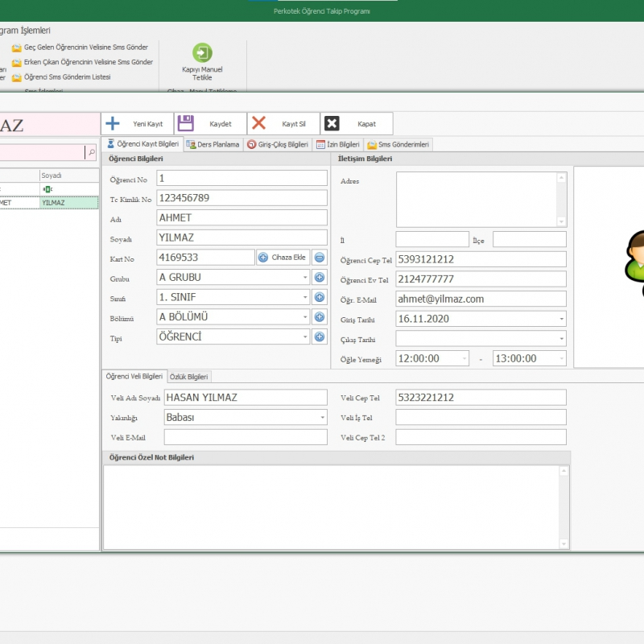644x644 pixels.
Task: Open the Sms Gönderimleri tab
Action: click(398, 145)
